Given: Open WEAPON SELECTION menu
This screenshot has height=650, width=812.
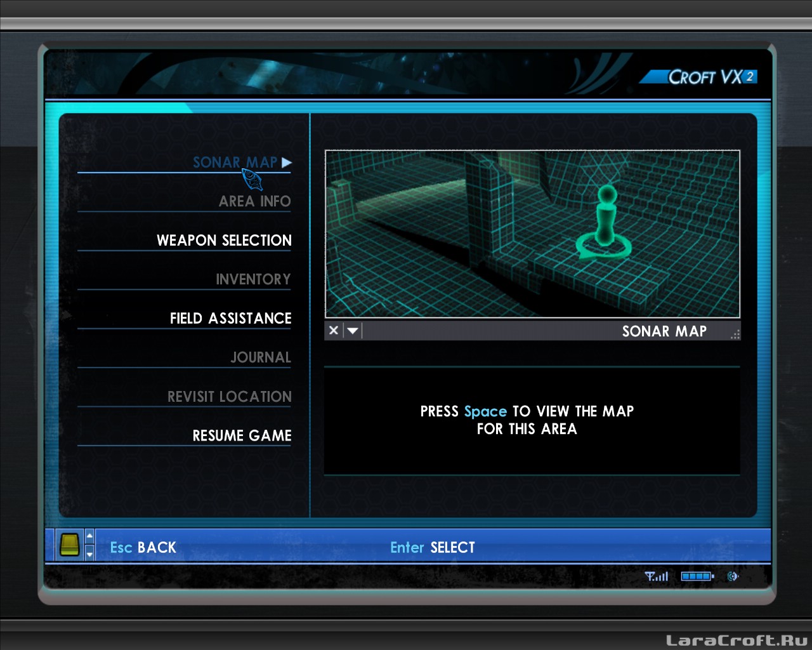Looking at the screenshot, I should [224, 241].
